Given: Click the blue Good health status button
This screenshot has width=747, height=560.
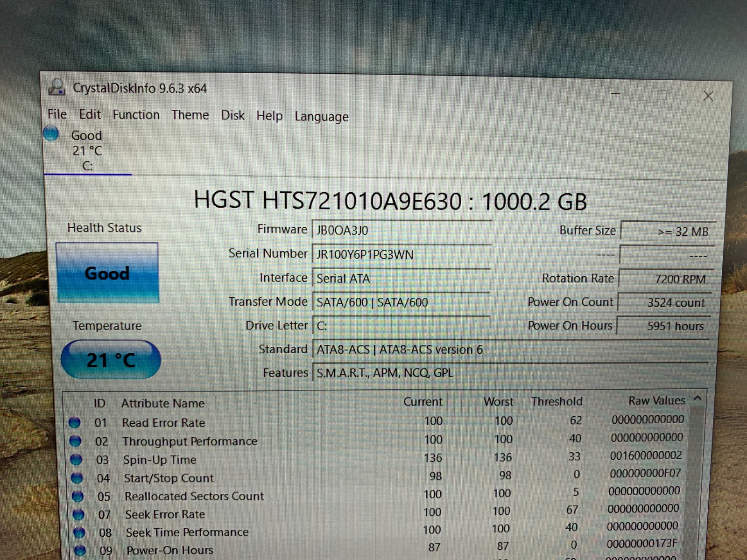Looking at the screenshot, I should pyautogui.click(x=107, y=273).
